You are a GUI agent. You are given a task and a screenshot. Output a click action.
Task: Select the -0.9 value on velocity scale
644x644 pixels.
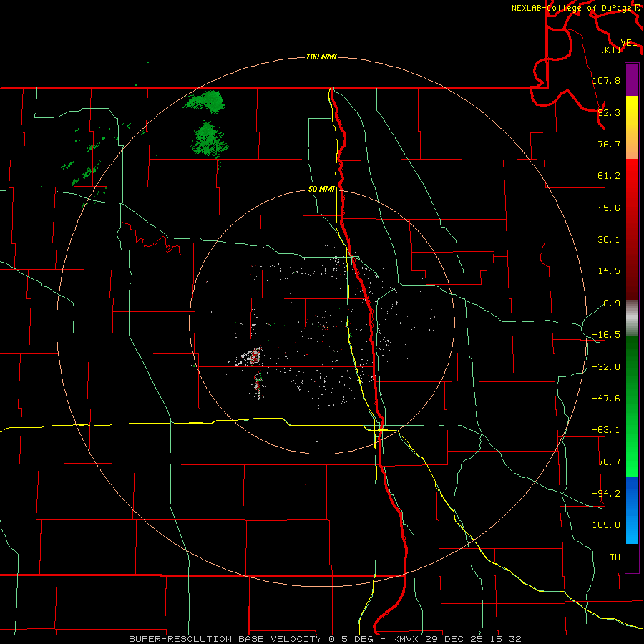(x=609, y=303)
